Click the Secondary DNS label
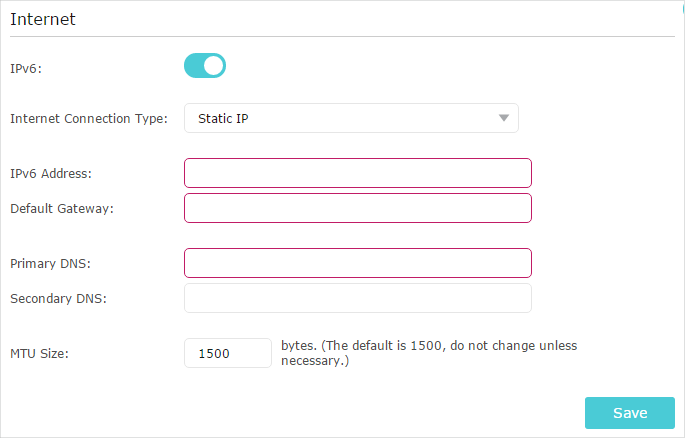This screenshot has height=438, width=685. (x=58, y=298)
